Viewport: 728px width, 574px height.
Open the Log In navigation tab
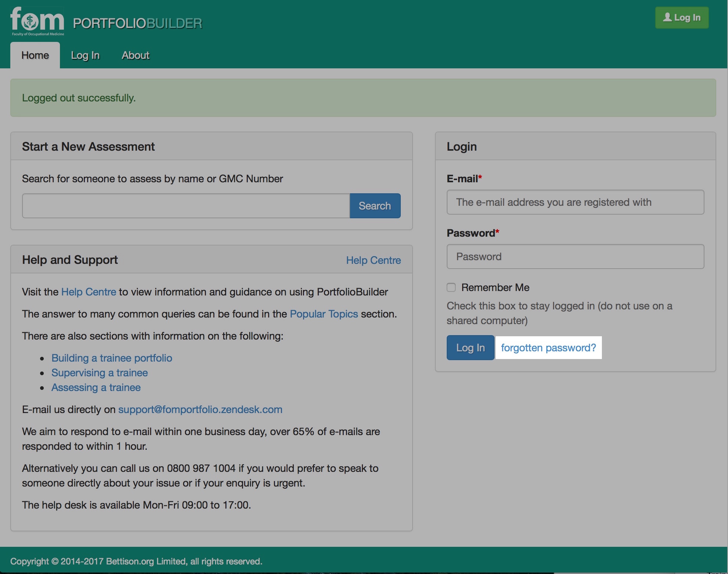click(85, 55)
